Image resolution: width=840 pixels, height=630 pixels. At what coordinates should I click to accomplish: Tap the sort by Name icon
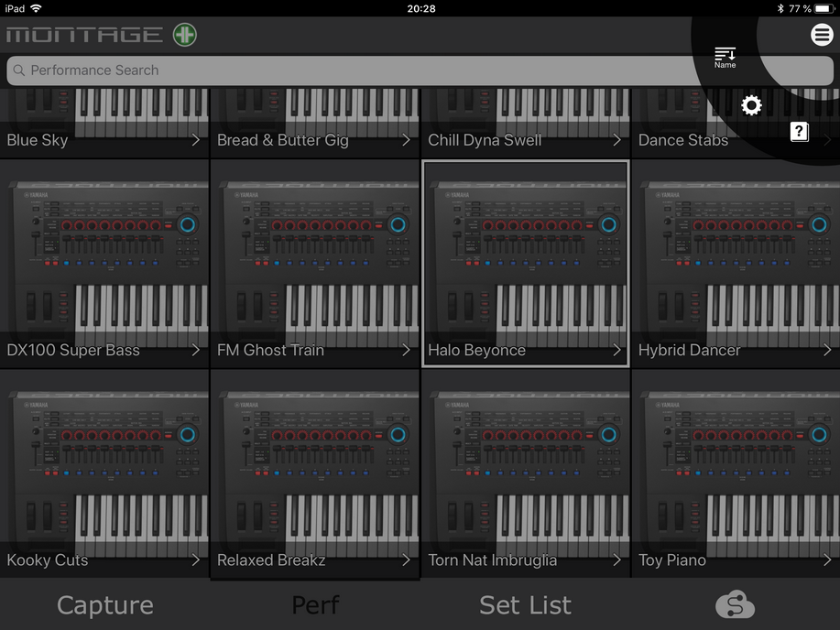tap(725, 58)
